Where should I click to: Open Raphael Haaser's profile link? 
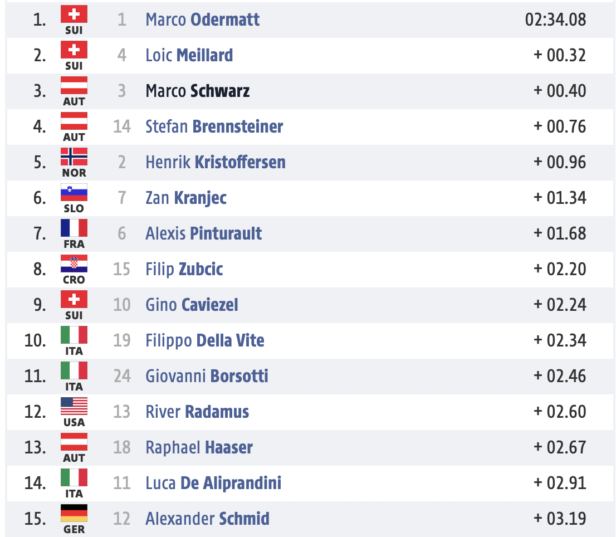point(199,447)
